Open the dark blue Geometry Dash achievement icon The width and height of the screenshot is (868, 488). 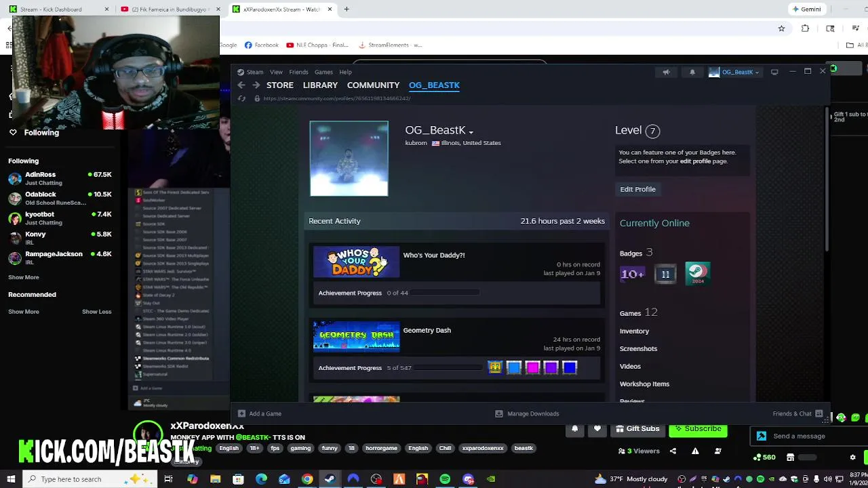[x=570, y=367]
